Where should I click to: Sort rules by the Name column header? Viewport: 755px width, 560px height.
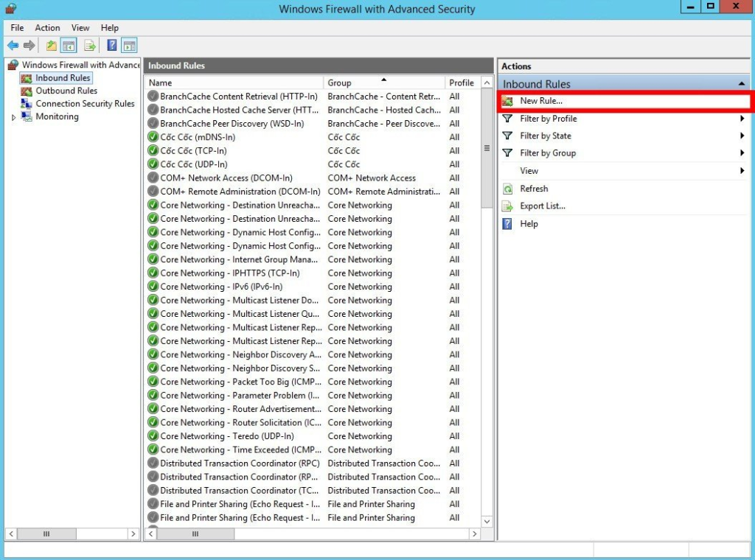(x=234, y=83)
